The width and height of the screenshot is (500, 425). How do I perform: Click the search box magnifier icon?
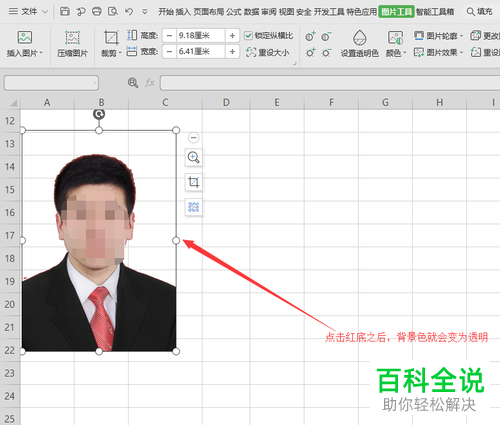click(x=470, y=12)
